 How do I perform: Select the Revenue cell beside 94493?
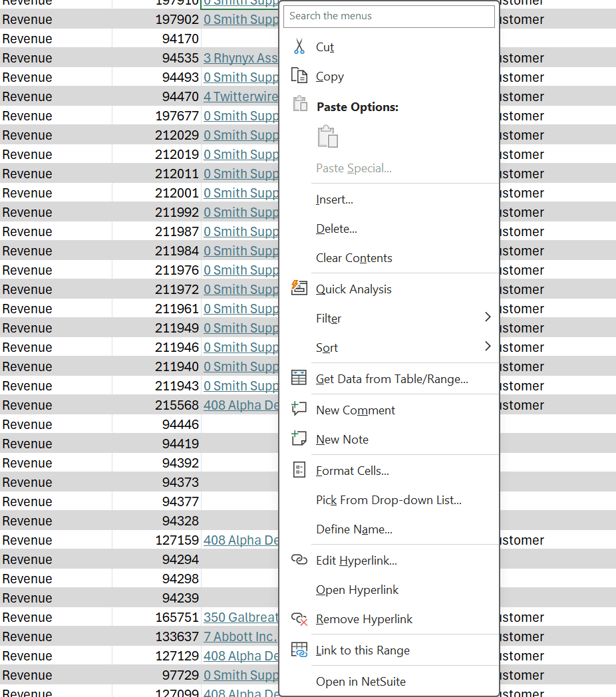[x=56, y=77]
